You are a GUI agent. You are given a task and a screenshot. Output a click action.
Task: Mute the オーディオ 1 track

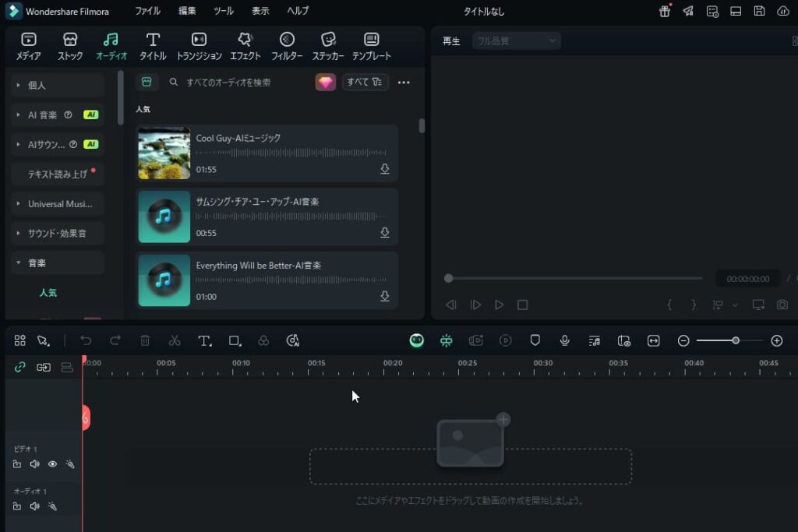click(34, 506)
